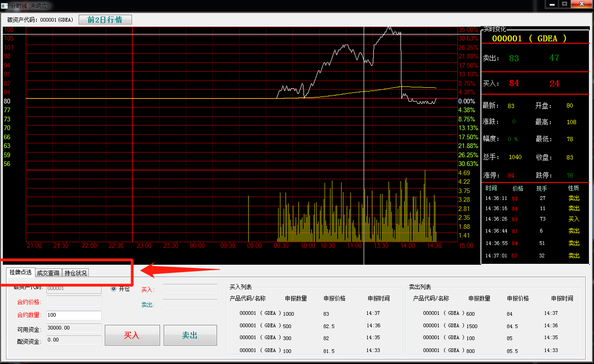Select 卖出列表 row priced at 84.5
The height and width of the screenshot is (364, 594).
pyautogui.click(x=494, y=326)
